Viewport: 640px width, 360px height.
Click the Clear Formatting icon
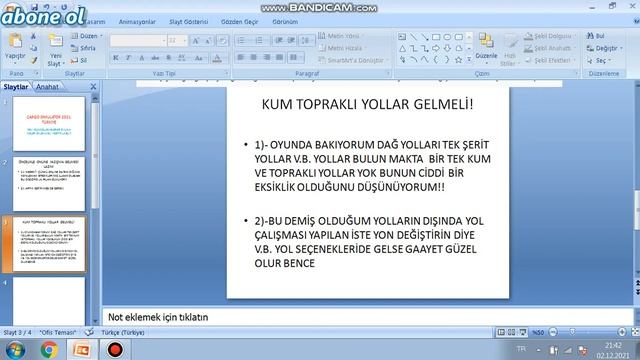(222, 41)
